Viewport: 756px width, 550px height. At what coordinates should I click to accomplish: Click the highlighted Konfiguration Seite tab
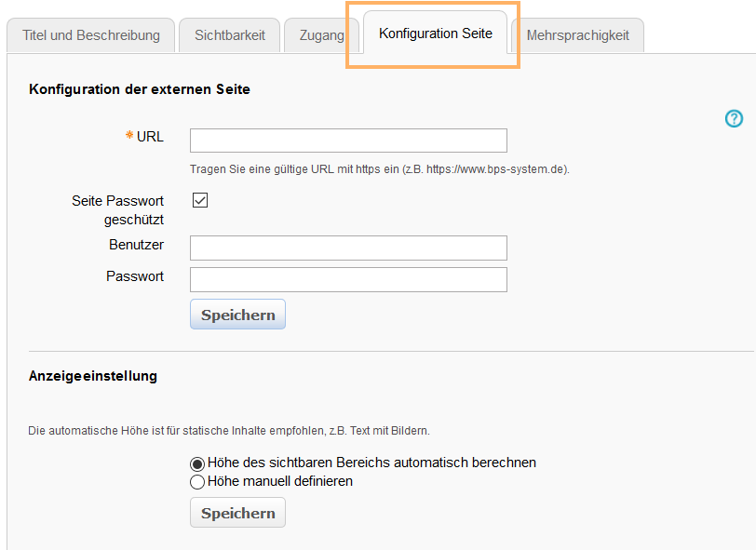point(435,34)
